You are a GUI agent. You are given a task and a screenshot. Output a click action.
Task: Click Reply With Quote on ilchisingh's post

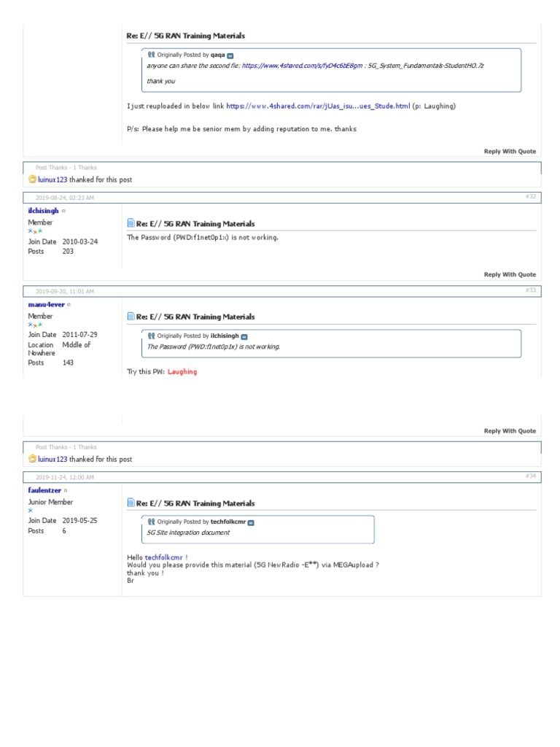(x=510, y=275)
